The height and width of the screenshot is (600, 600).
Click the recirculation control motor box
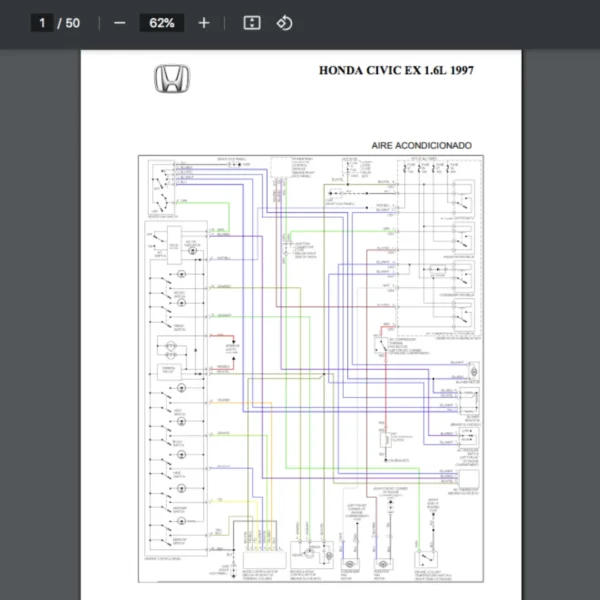point(311,555)
